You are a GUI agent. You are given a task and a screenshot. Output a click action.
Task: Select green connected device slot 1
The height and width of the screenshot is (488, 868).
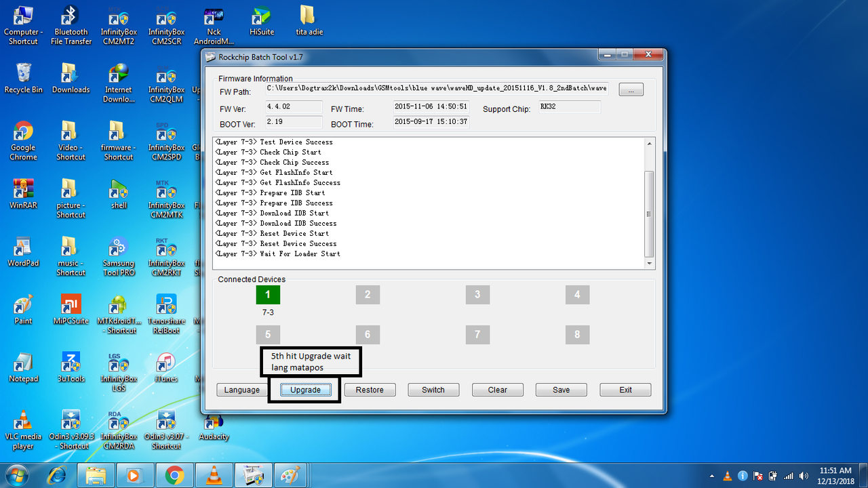pos(268,295)
